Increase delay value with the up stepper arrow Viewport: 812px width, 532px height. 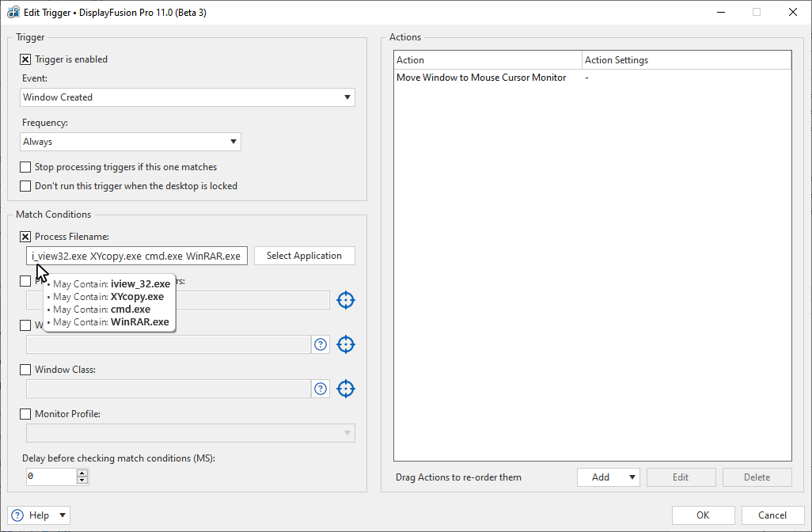pyautogui.click(x=82, y=473)
